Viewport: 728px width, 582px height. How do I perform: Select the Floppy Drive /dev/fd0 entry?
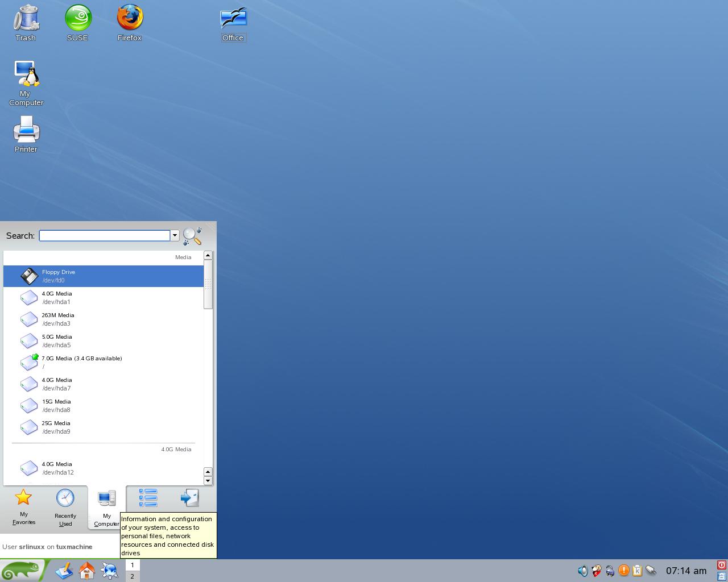coord(104,276)
